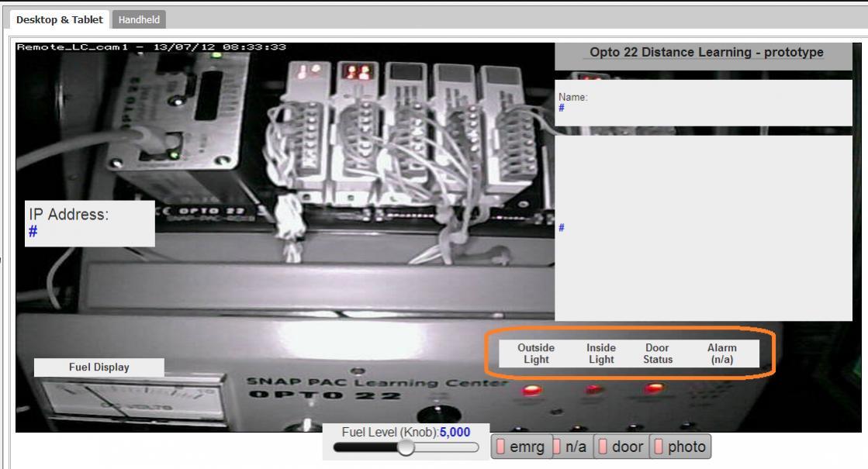Toggle the emrg button
Screen dimensions: 868x469
click(521, 447)
